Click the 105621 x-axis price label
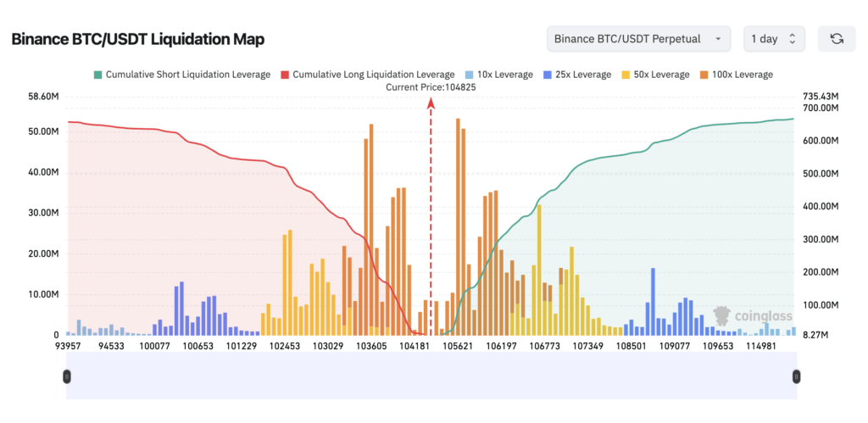The image size is (868, 423). point(459,346)
